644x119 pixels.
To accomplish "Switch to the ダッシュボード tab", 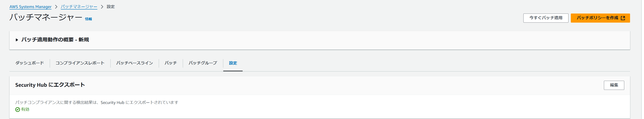I will click(x=29, y=63).
